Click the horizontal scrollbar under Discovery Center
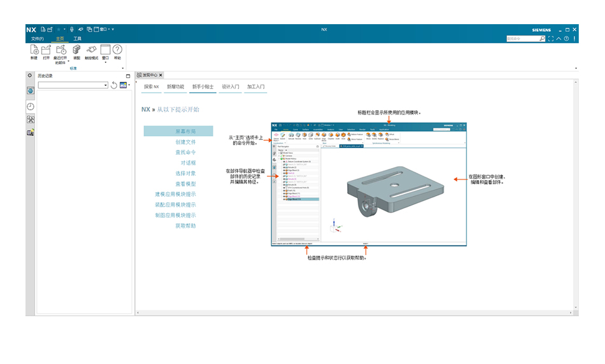This screenshot has width=605, height=364. [354, 312]
